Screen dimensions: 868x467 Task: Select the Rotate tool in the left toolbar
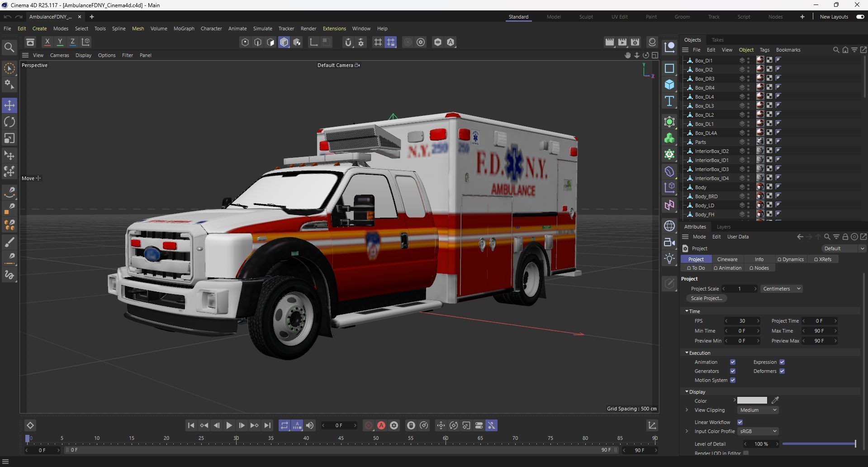pyautogui.click(x=9, y=122)
